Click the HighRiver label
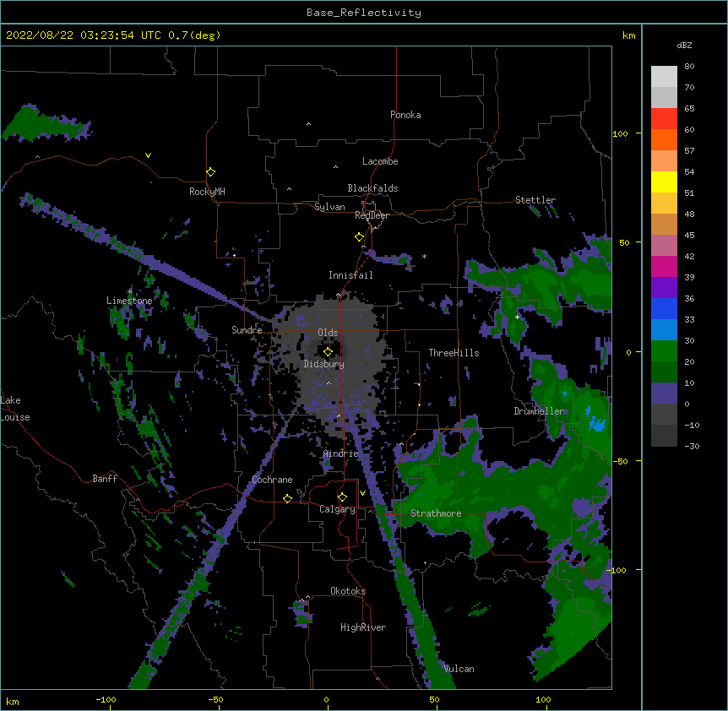The height and width of the screenshot is (711, 728). click(x=363, y=627)
